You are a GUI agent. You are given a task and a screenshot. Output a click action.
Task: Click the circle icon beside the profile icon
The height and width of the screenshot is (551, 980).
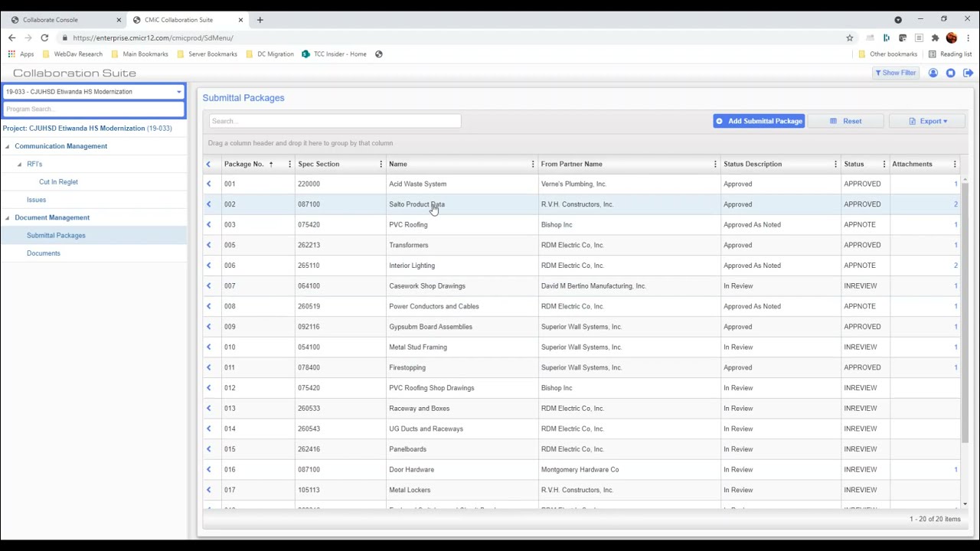point(950,73)
